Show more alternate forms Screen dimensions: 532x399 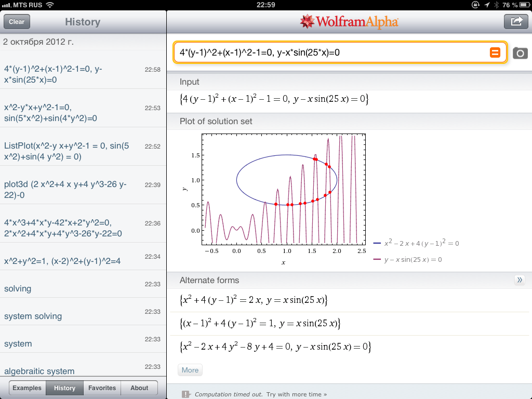[190, 370]
